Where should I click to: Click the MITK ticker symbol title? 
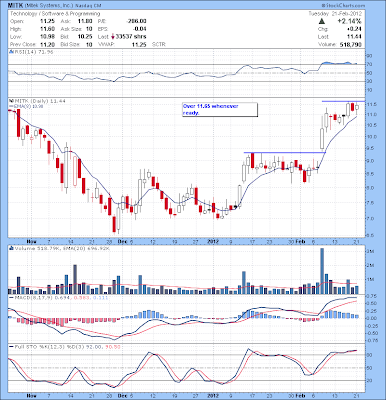click(x=15, y=6)
